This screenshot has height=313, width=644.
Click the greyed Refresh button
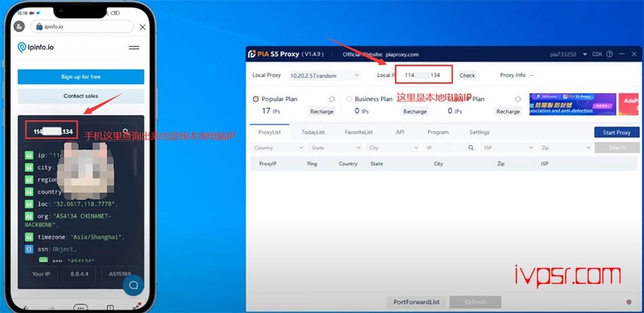pos(475,302)
